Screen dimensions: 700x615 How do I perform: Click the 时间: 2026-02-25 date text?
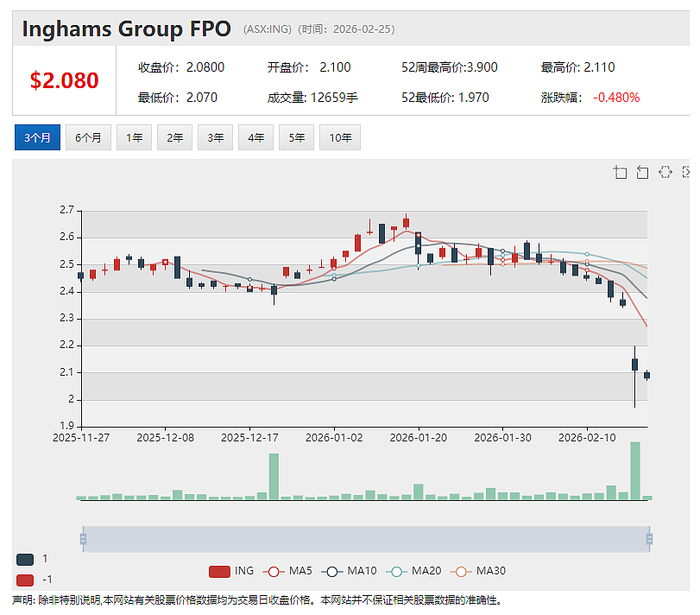(x=346, y=29)
